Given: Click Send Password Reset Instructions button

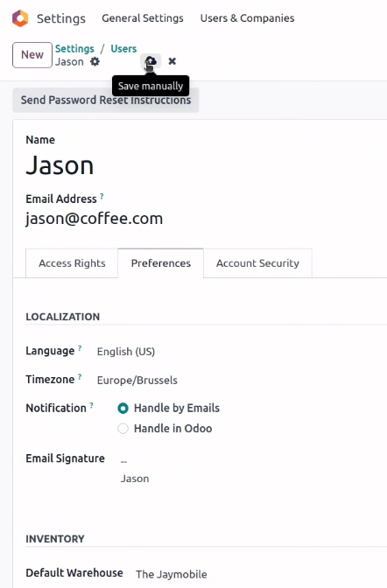Looking at the screenshot, I should pos(105,100).
